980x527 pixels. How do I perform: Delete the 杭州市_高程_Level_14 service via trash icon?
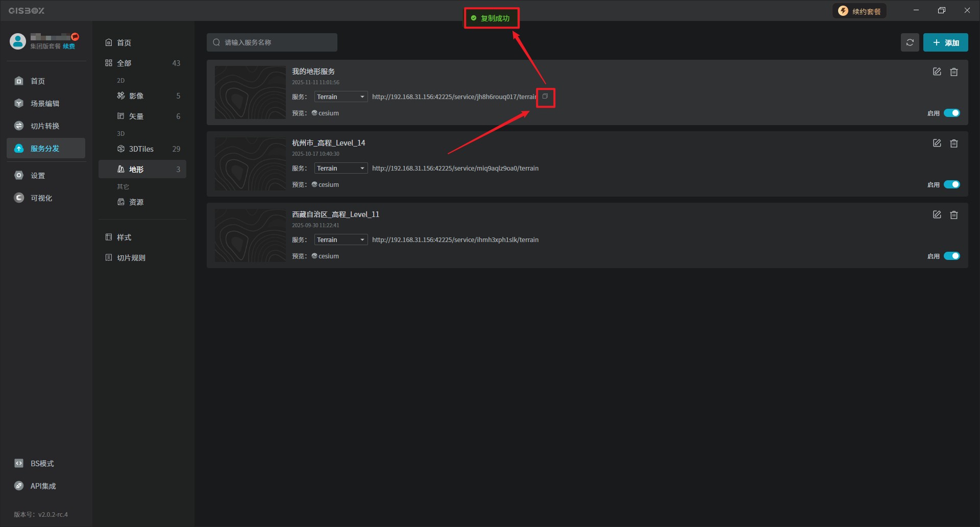(953, 143)
